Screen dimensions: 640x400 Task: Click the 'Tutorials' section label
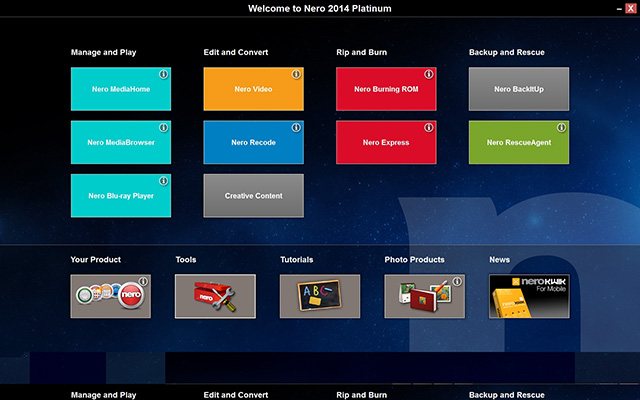(x=297, y=260)
